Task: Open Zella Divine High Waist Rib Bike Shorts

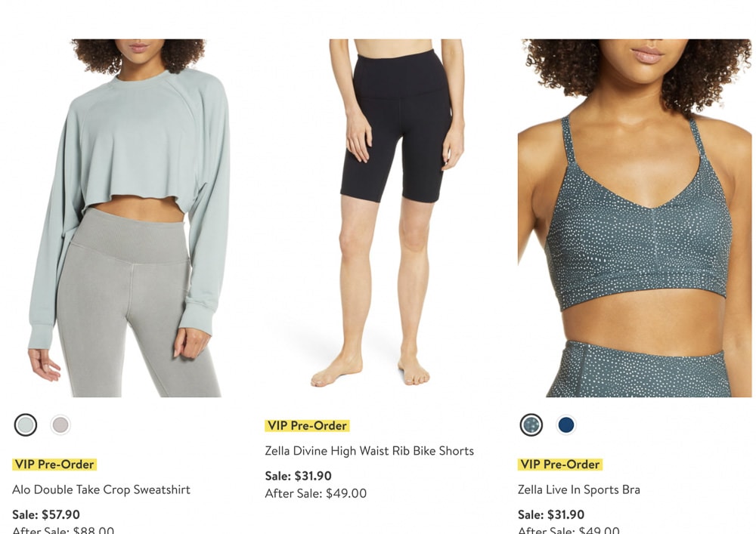Action: (370, 451)
